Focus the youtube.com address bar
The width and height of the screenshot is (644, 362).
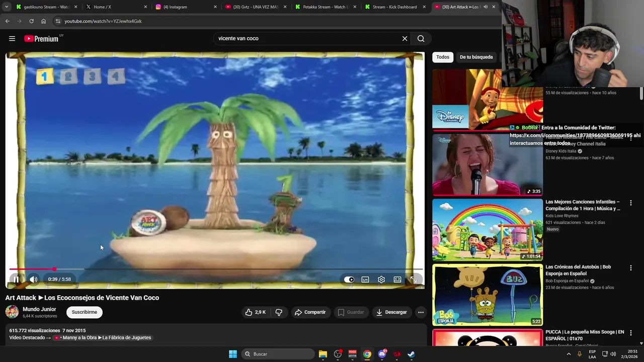277,21
